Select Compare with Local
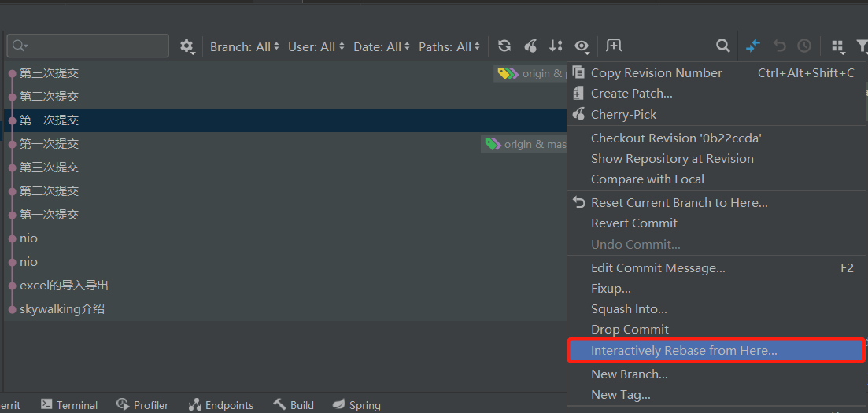Screen dimensions: 868x413 point(716,179)
